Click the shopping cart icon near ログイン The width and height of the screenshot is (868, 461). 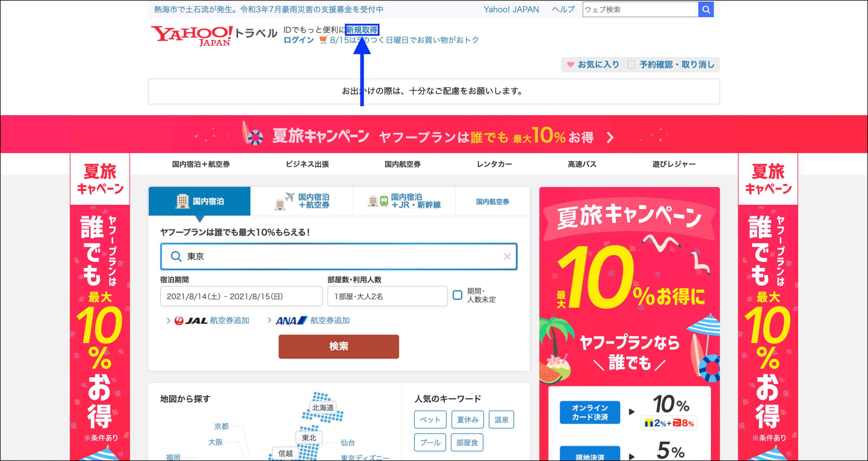click(323, 40)
